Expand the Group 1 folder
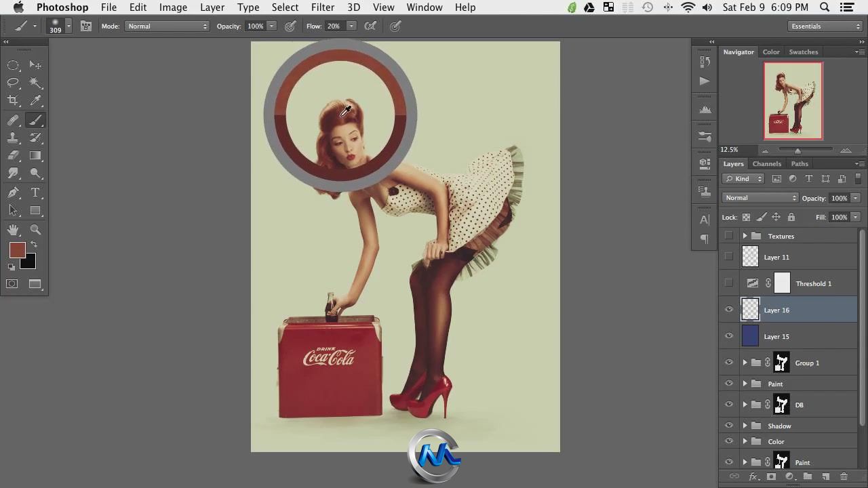This screenshot has height=488, width=868. [745, 363]
